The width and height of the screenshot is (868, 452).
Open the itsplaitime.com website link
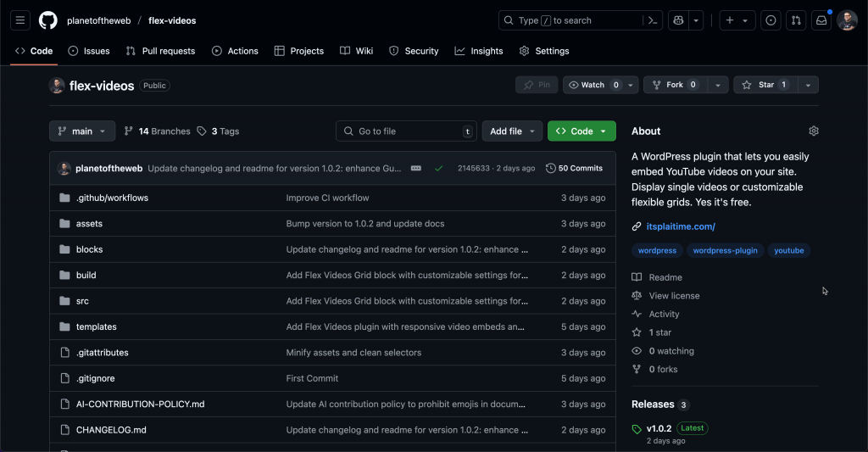[681, 226]
